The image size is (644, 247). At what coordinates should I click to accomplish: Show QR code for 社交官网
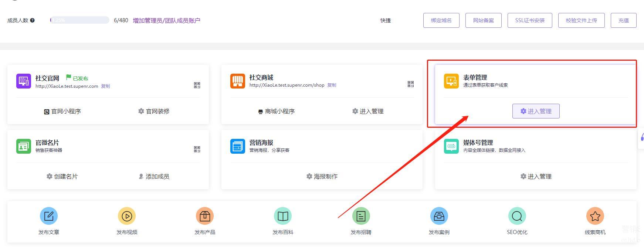(x=197, y=85)
